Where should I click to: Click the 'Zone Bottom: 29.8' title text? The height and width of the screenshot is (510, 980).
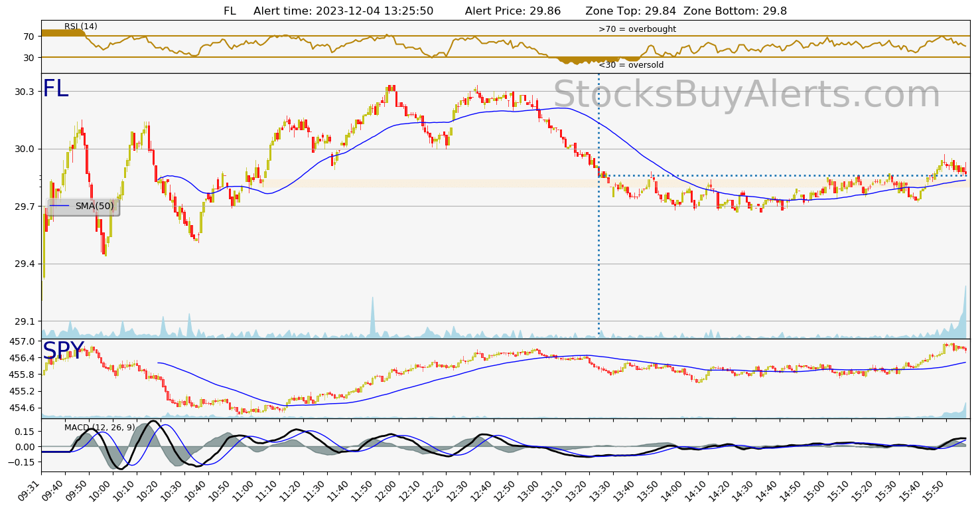[x=735, y=11]
